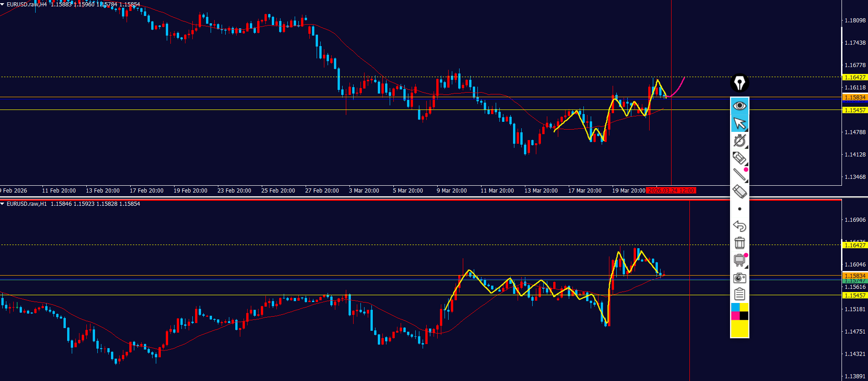Open the whiteboard easel tool
The image size is (868, 381).
[740, 260]
